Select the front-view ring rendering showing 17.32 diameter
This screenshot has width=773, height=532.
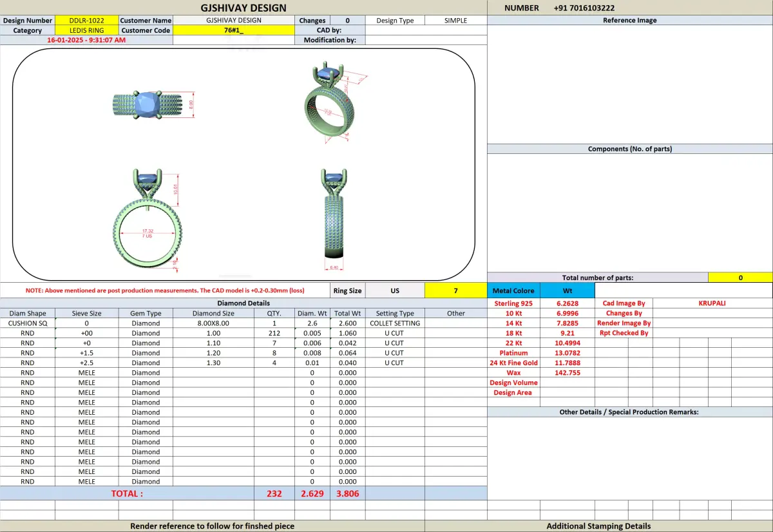[147, 220]
